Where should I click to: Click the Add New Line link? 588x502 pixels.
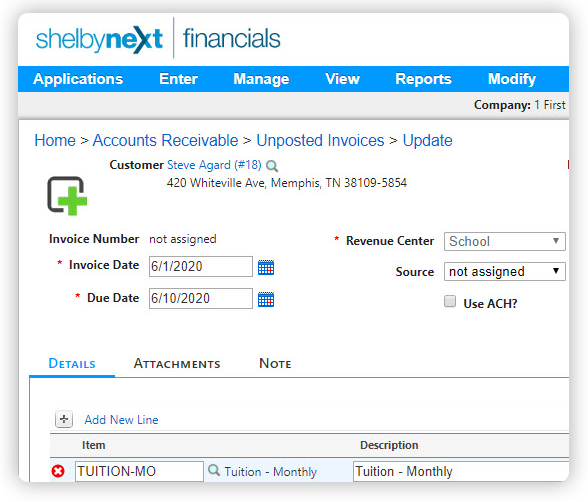[x=121, y=420]
